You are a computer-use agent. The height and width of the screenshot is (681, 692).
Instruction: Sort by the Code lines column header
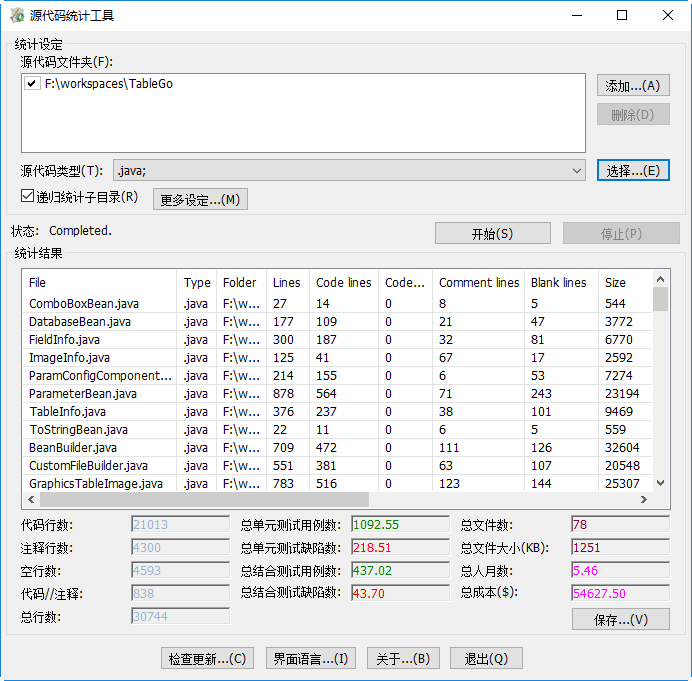click(x=344, y=282)
